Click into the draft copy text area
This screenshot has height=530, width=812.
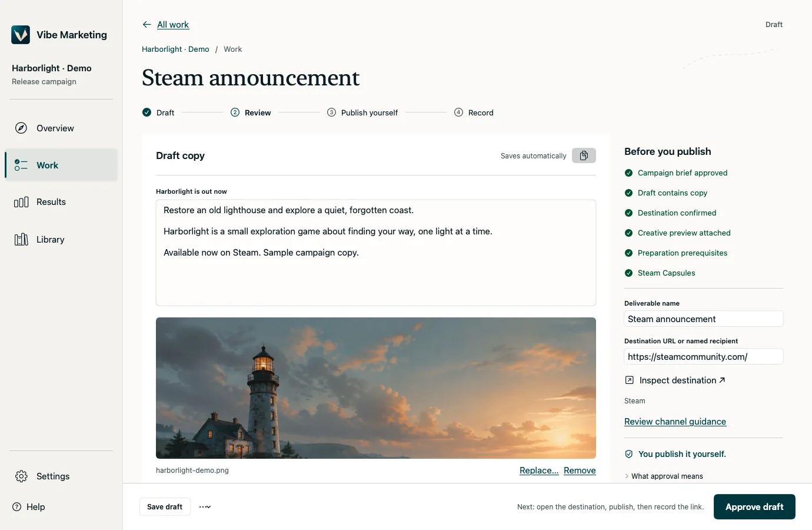pos(376,253)
